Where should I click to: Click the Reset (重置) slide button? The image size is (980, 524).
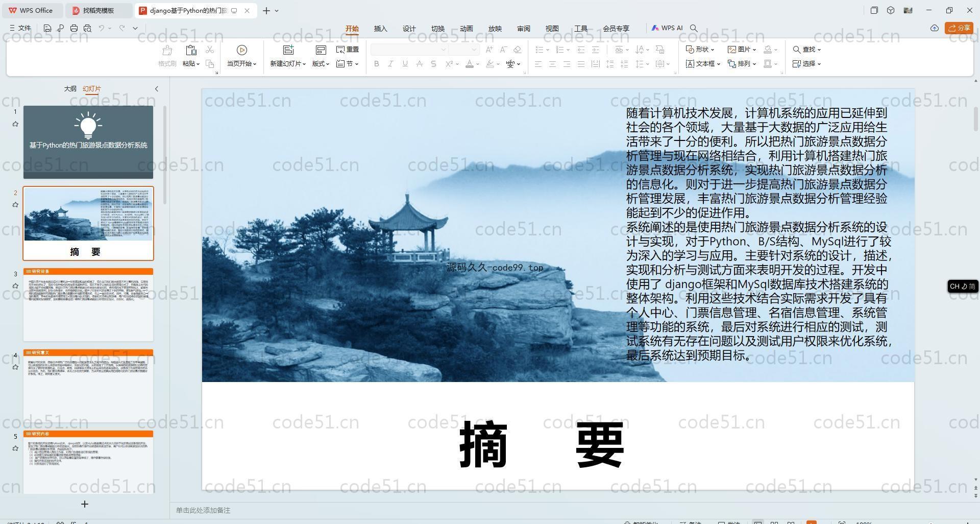pyautogui.click(x=348, y=50)
